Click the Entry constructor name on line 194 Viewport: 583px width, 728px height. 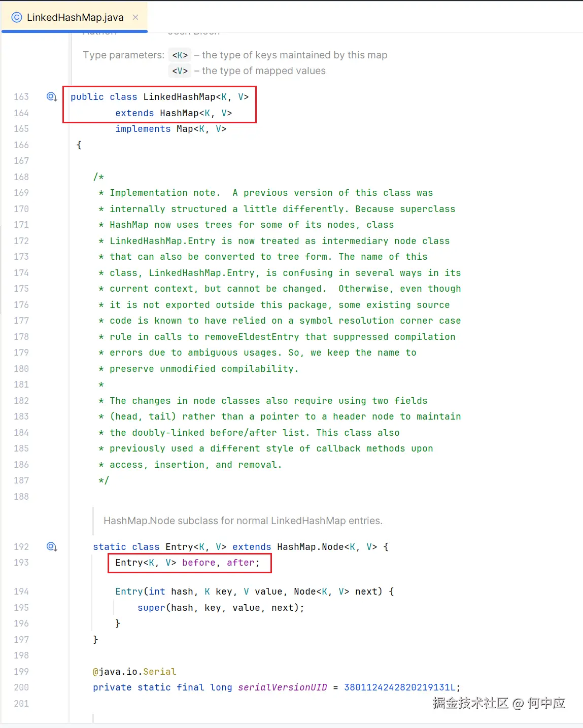129,592
